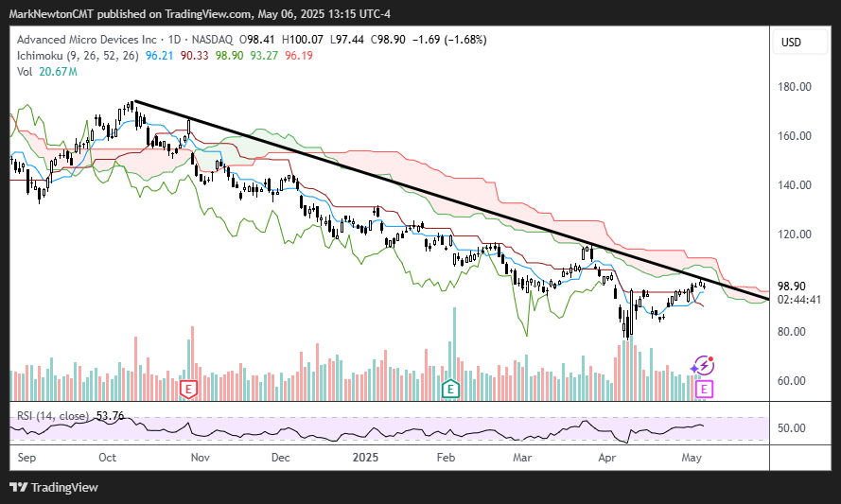Image resolution: width=841 pixels, height=504 pixels.
Task: Click the Vol 20.67M volume legend
Action: (x=47, y=72)
